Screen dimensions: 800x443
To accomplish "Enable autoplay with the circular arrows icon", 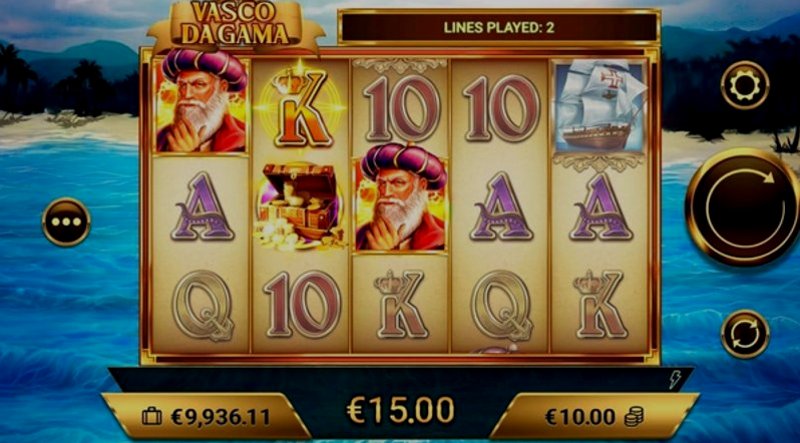I will point(745,334).
